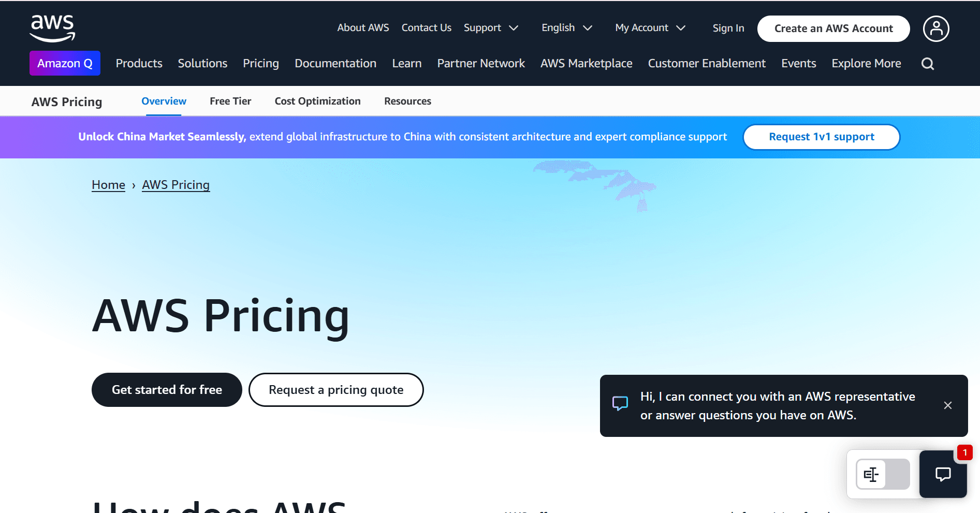Viewport: 980px width, 513px height.
Task: Select Documentation in the main navigation
Action: tap(335, 63)
